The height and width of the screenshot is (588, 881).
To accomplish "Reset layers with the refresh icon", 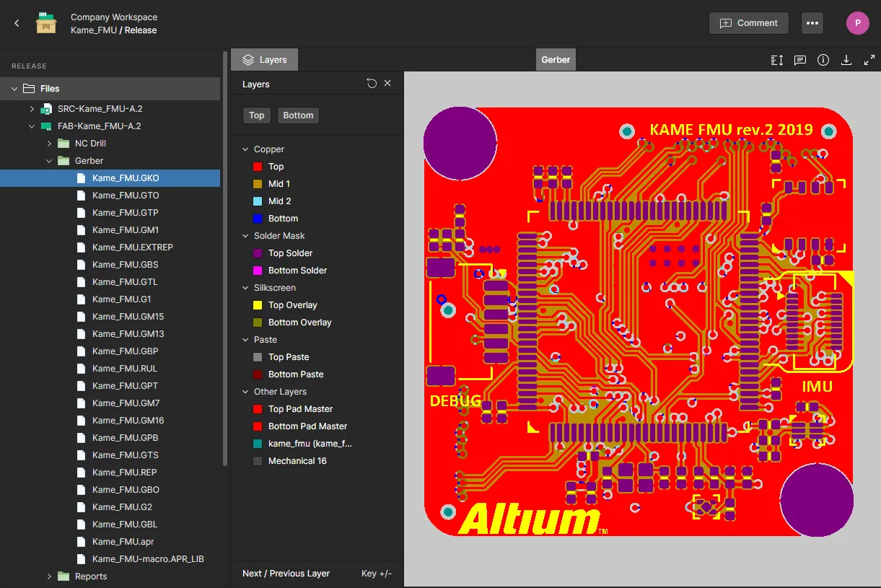I will click(x=372, y=84).
